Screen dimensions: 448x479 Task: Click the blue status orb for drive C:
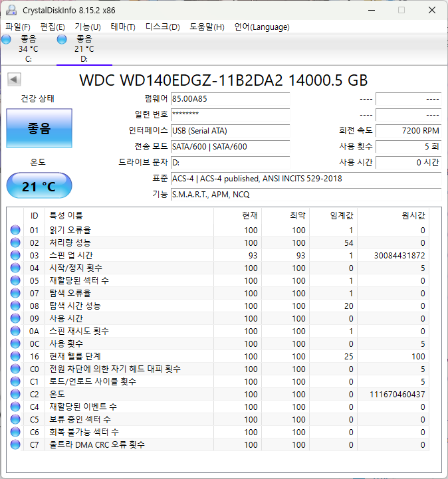click(x=6, y=39)
